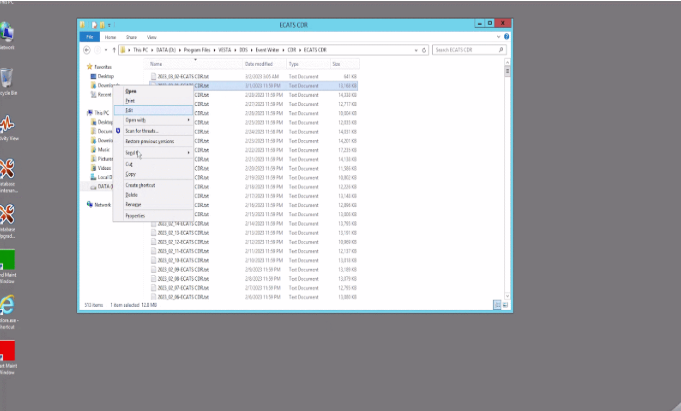Click the Back navigation arrow
The width and height of the screenshot is (681, 411).
click(x=87, y=50)
